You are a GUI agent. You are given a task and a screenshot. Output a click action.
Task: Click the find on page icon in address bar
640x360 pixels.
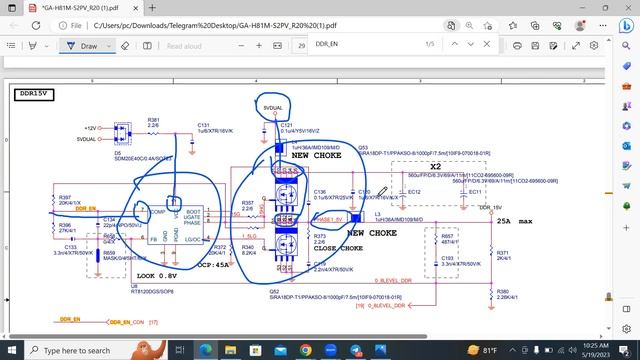point(451,26)
